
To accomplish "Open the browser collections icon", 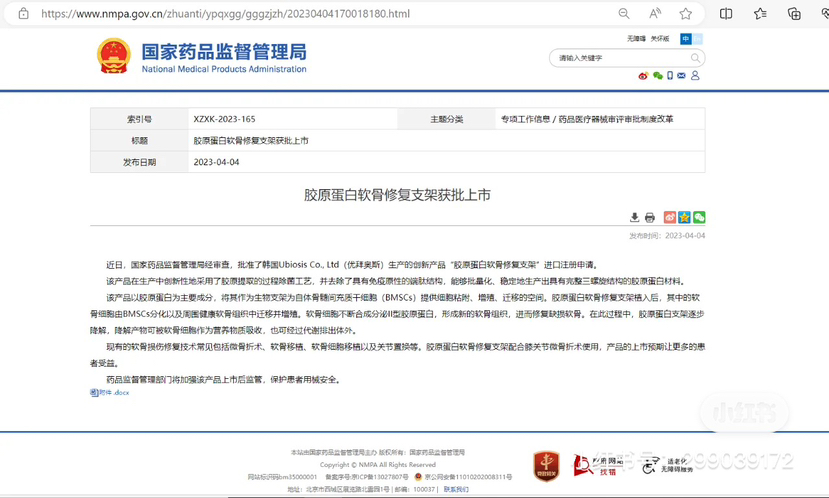I will tap(794, 14).
